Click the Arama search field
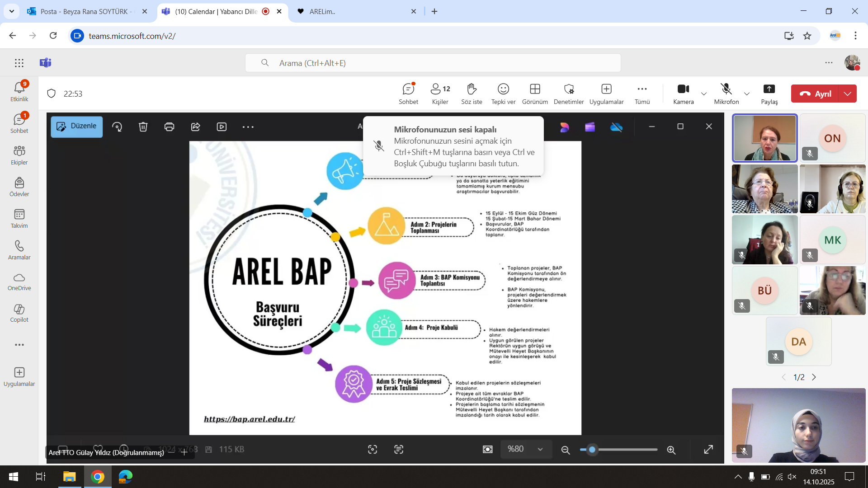The image size is (868, 488). tap(433, 63)
